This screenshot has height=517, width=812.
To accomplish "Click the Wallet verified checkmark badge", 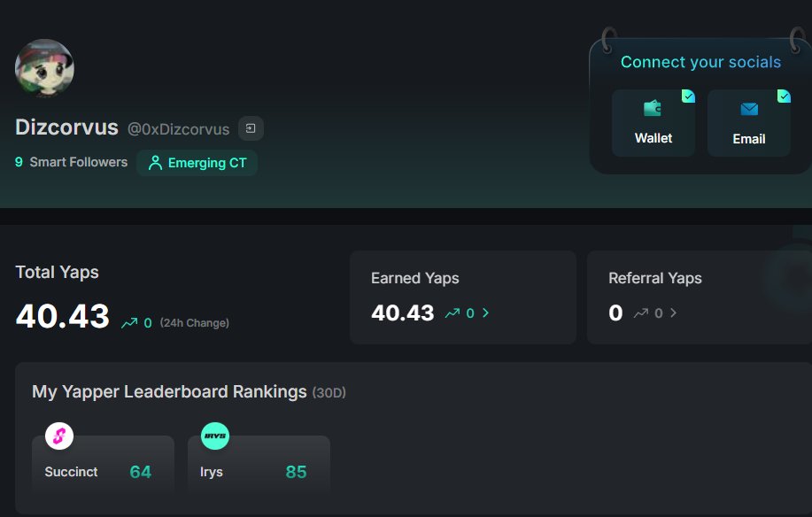I will tap(688, 96).
